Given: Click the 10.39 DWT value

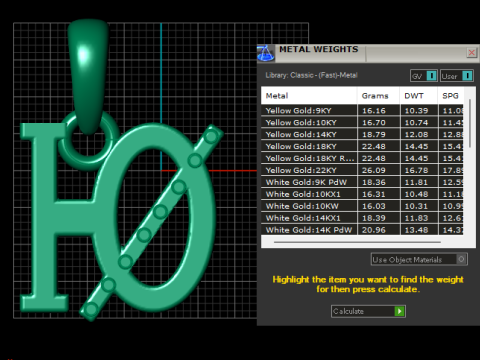Looking at the screenshot, I should pos(416,111).
